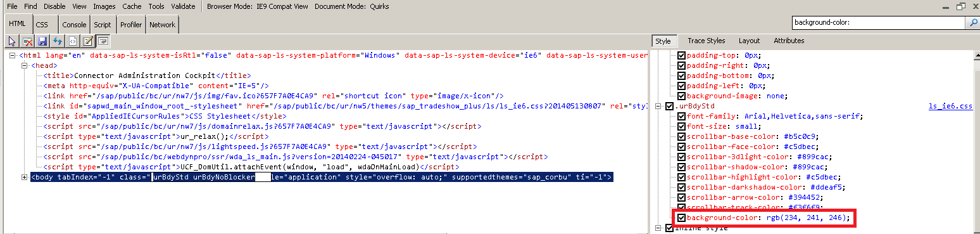Click the clear browser cache icon
The image size is (980, 234).
tap(28, 41)
